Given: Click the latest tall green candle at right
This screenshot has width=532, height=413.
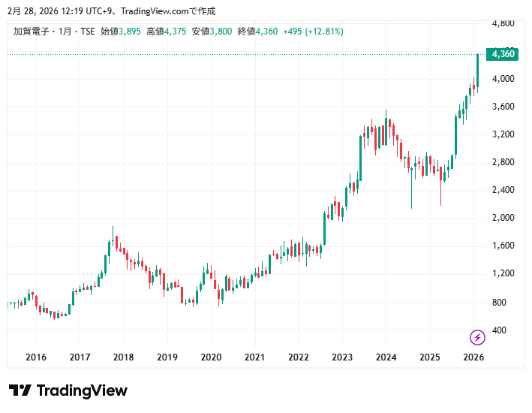Looking at the screenshot, I should (x=478, y=68).
